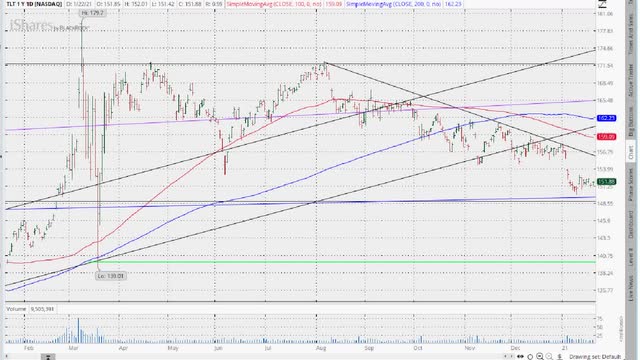
Task: Click the double-arrow expand-range icon
Action: [520, 356]
